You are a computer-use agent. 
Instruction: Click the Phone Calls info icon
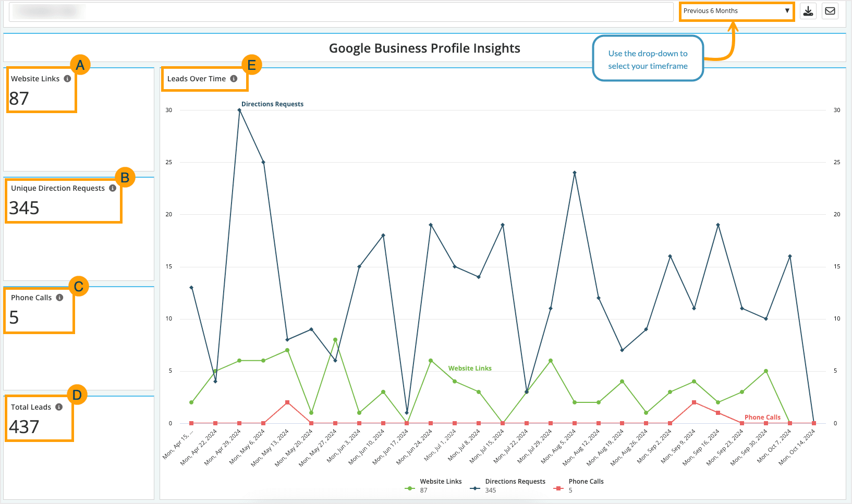[59, 298]
